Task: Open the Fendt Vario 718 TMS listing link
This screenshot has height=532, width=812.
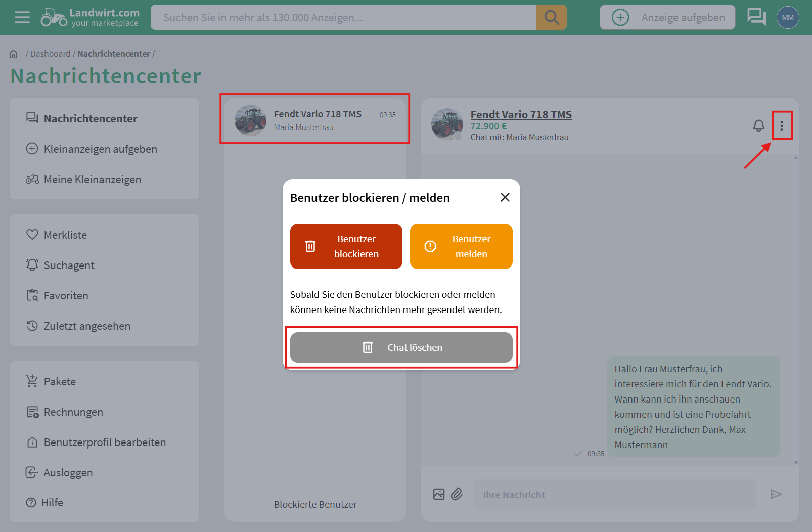Action: pyautogui.click(x=521, y=115)
